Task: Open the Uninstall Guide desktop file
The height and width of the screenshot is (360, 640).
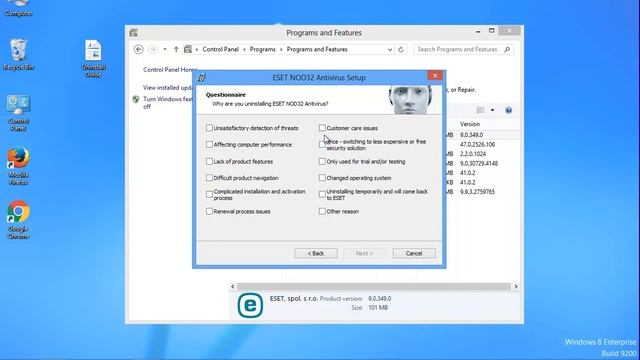Action: [x=93, y=58]
